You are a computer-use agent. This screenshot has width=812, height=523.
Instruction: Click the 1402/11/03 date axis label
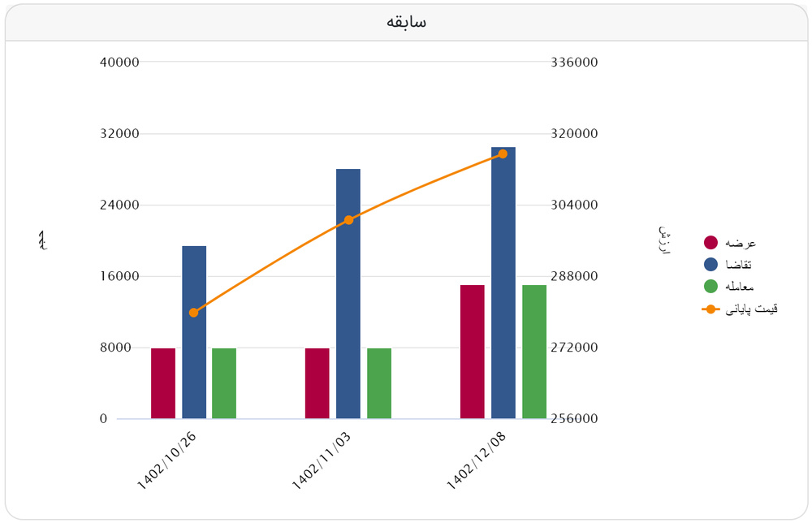tap(322, 460)
